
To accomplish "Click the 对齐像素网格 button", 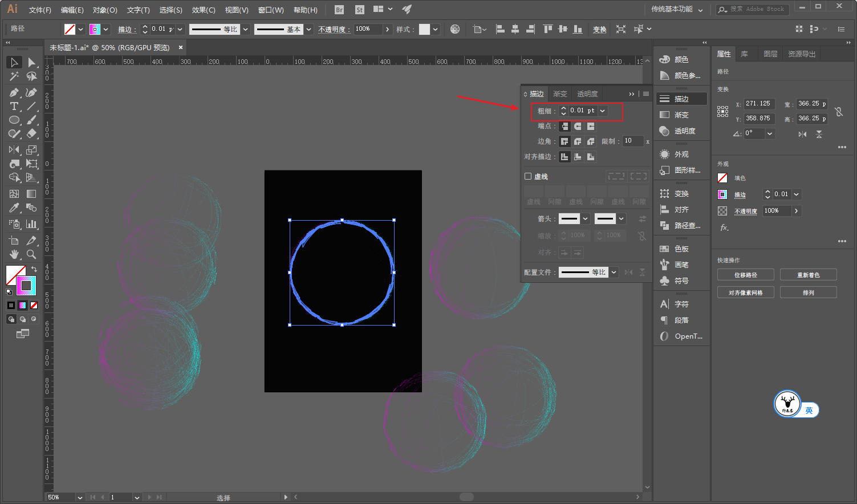I will (746, 292).
